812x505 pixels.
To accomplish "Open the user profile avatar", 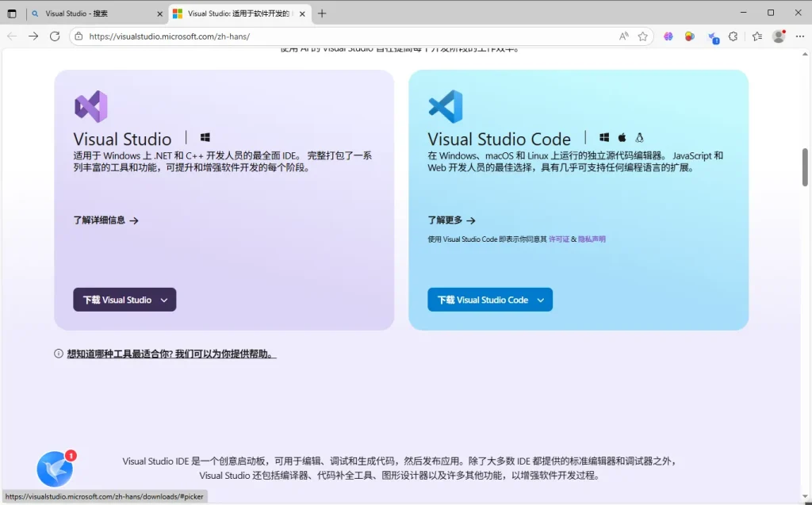I will 778,36.
